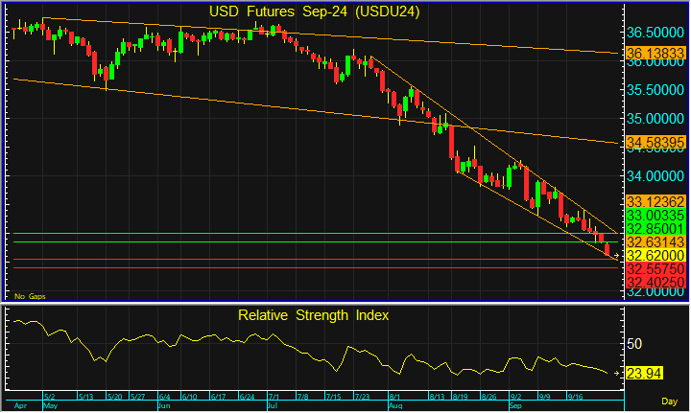Screen dimensions: 691x413
Task: Click the Relative Strength Index title
Action: click(313, 315)
